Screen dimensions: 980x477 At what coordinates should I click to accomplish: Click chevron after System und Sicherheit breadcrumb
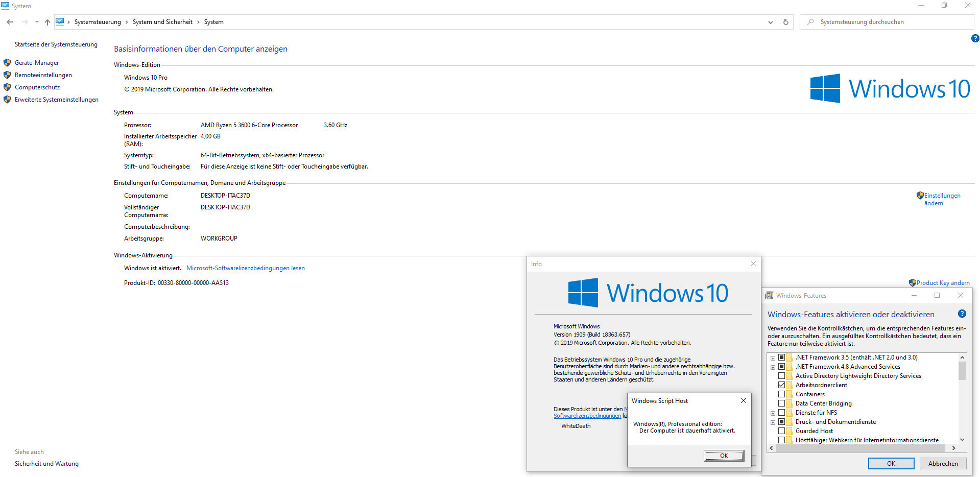(198, 22)
